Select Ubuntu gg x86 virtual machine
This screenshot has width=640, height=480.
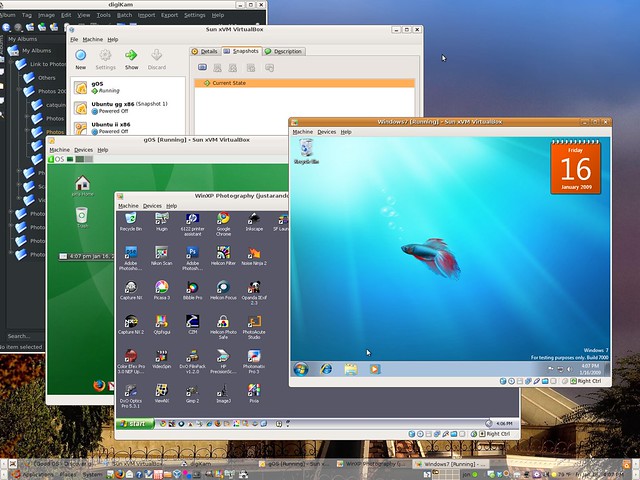[128, 107]
